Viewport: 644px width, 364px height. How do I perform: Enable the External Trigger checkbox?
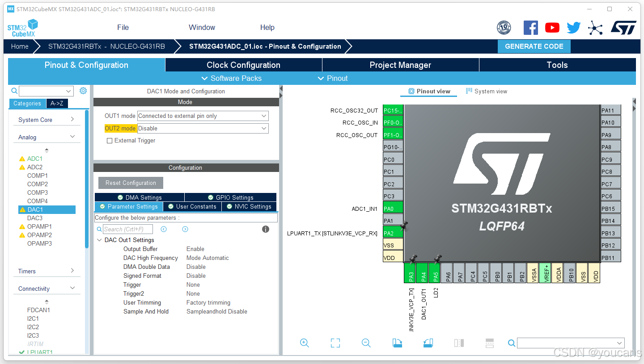coord(110,141)
